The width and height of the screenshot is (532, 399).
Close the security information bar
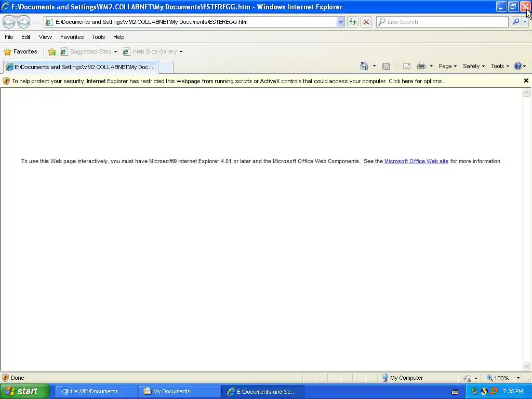[x=526, y=81]
